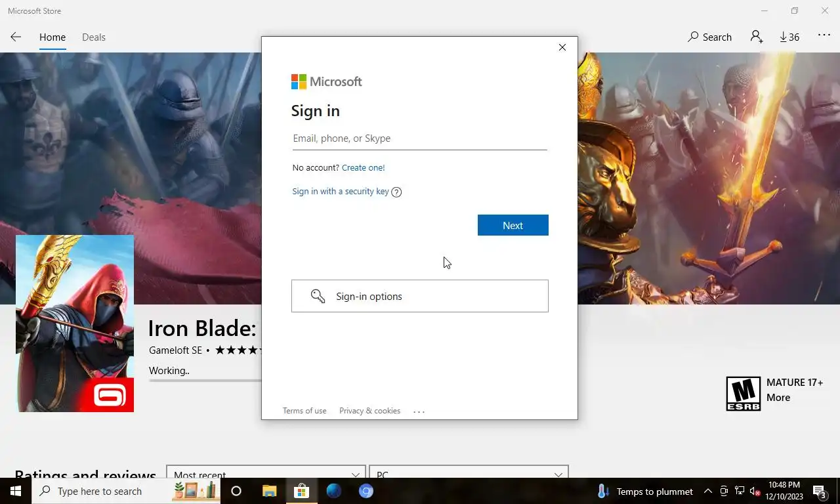Open the clock showing 10:48 PM
The height and width of the screenshot is (504, 840).
point(784,491)
